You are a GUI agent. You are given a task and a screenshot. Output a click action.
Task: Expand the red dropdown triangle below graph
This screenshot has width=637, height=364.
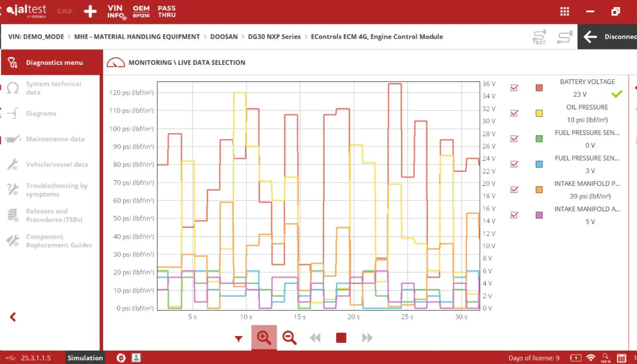coord(238,339)
